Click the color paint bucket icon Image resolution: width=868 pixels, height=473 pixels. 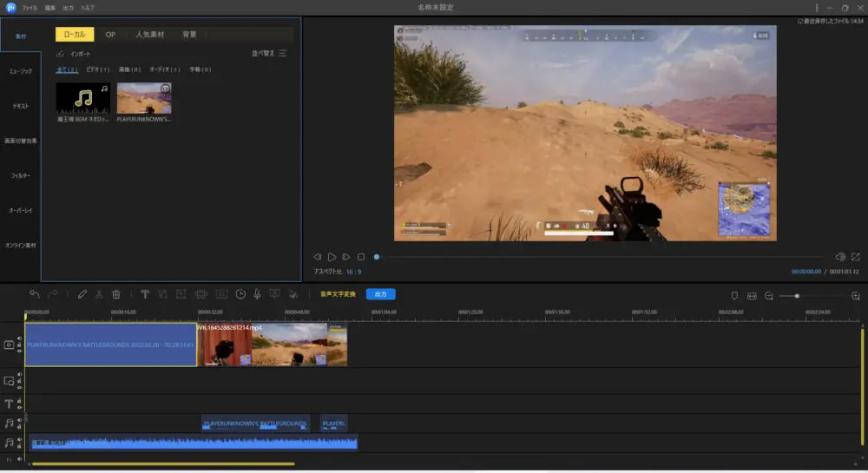(x=293, y=294)
